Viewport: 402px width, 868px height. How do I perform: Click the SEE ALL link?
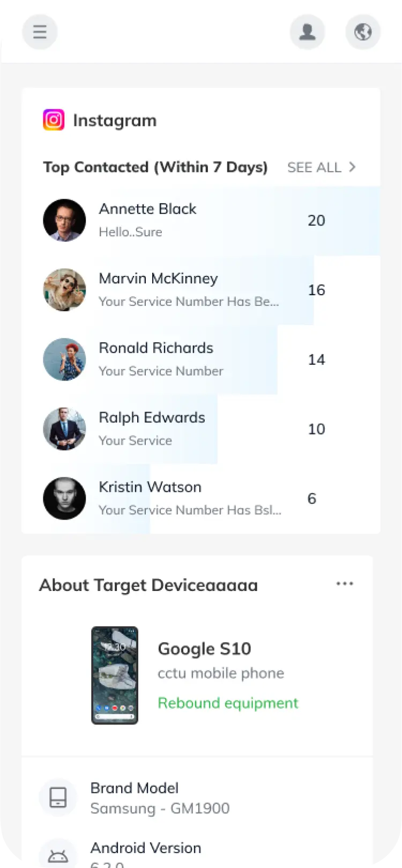(314, 167)
